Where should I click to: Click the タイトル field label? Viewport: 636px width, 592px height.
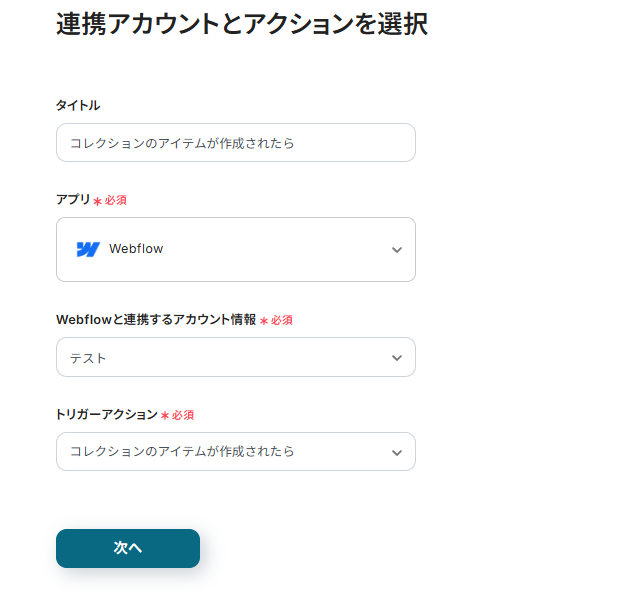tap(78, 105)
